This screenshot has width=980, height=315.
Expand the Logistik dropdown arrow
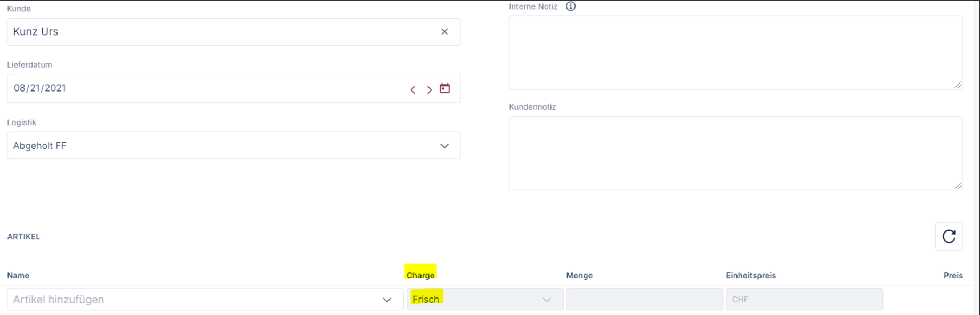pos(444,146)
